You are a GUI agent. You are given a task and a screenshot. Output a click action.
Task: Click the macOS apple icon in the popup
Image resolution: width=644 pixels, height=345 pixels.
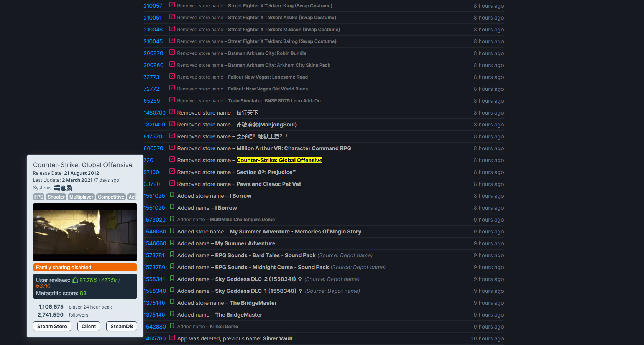[x=63, y=188]
